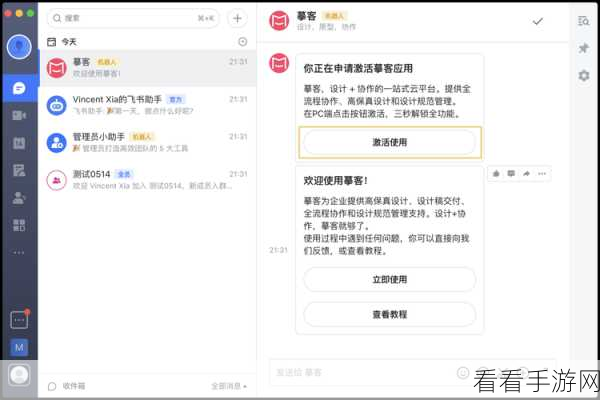Click the 立即使用 button
Screen dimensions: 600x400
pos(390,279)
